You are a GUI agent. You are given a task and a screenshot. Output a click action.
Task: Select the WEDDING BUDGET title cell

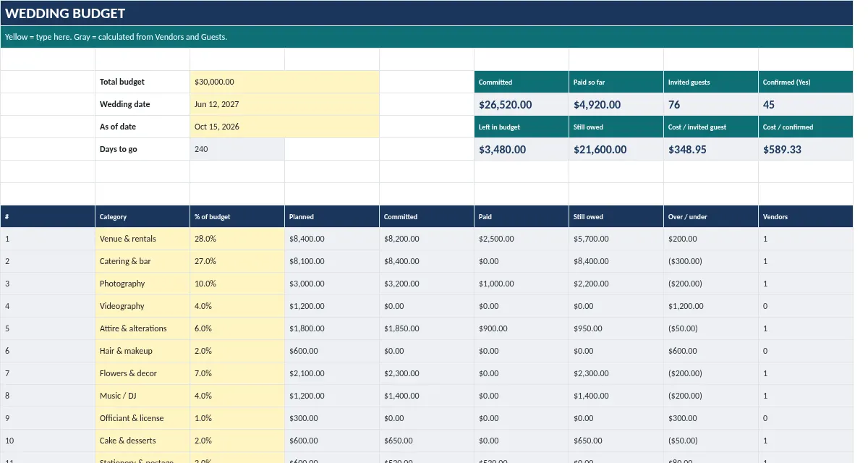[x=427, y=13]
